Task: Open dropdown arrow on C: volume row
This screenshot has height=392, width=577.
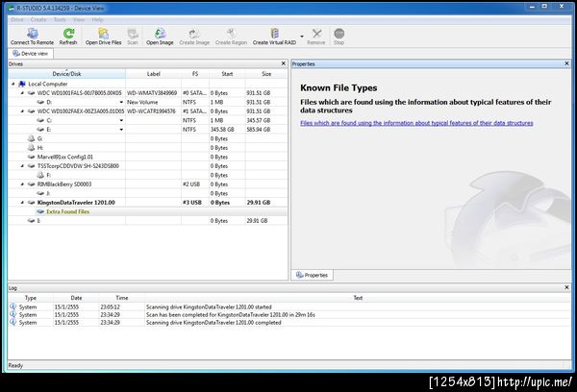Action: (121, 120)
